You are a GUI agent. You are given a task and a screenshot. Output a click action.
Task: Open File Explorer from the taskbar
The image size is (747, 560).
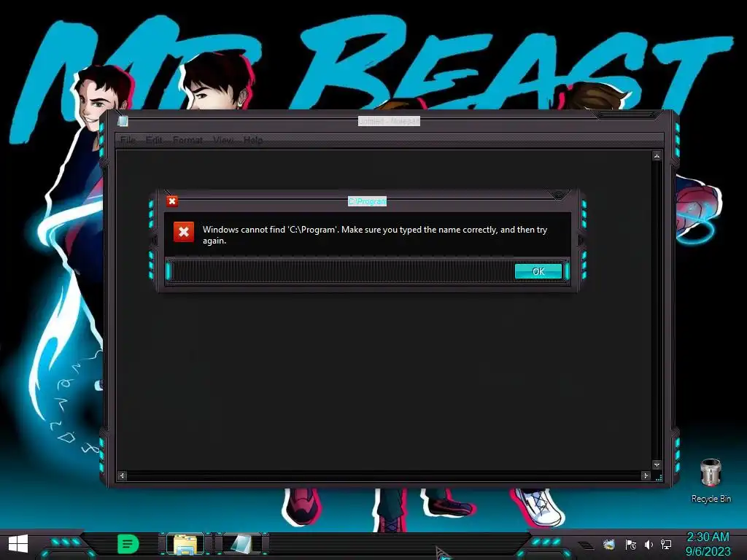(185, 544)
